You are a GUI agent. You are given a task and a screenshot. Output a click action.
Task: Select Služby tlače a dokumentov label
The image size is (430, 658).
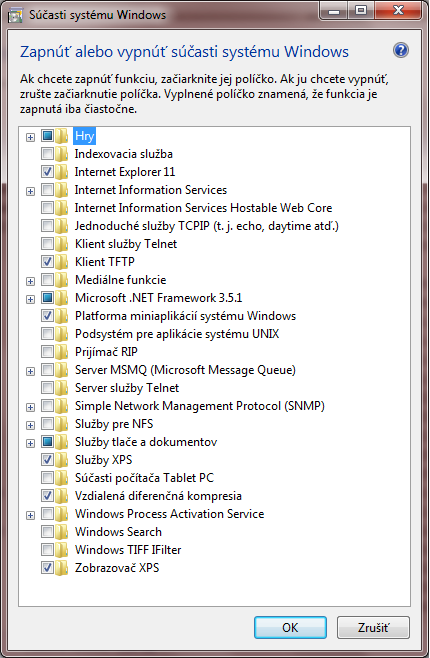point(146,442)
